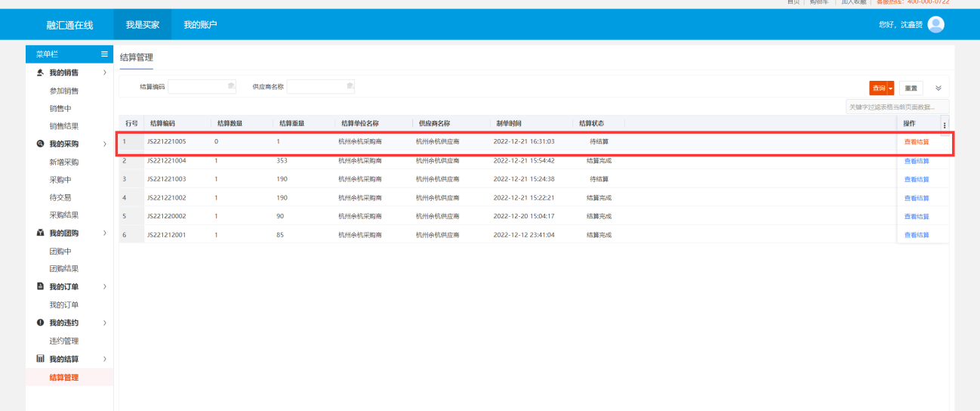The height and width of the screenshot is (411, 980).
Task: Open 销售结果 in the sidebar
Action: click(64, 126)
